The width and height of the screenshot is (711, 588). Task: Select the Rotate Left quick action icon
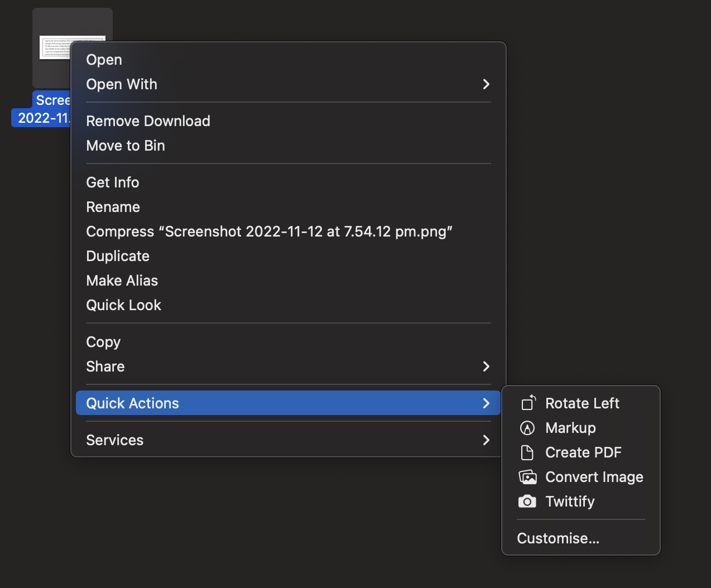point(528,403)
